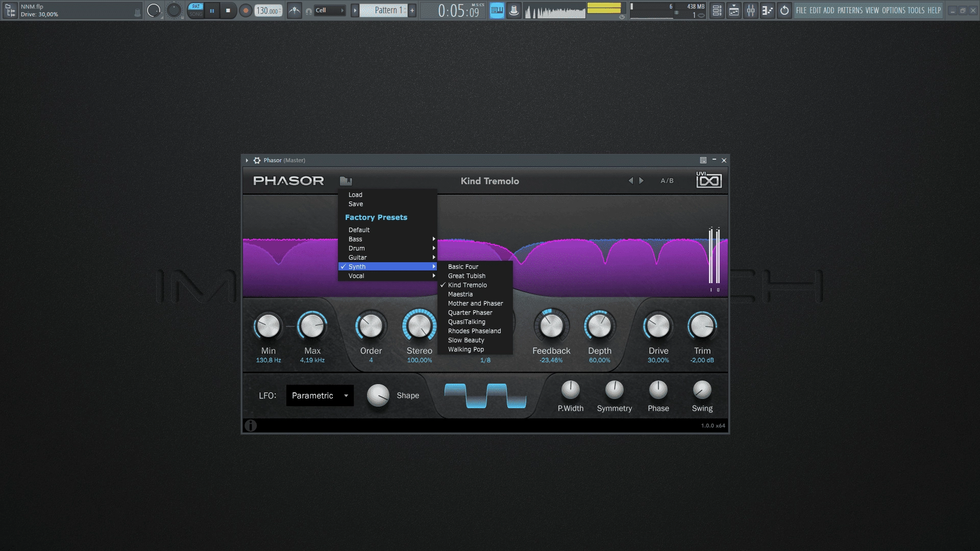
Task: Expand the Drum preset submenu
Action: (387, 248)
